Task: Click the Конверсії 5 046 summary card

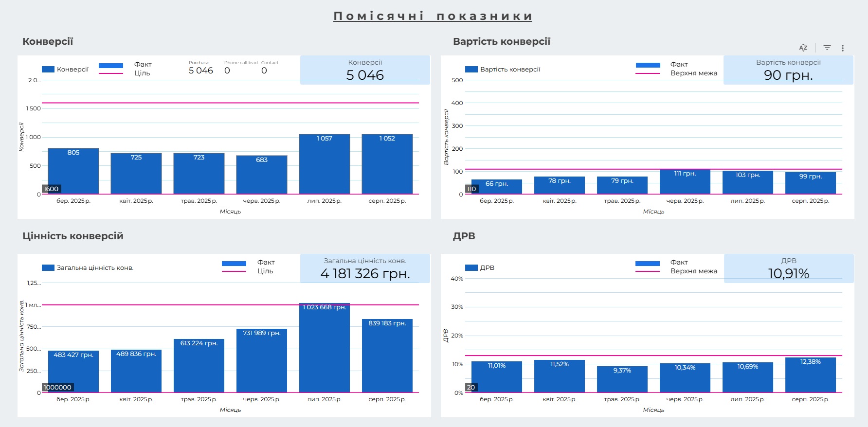Action: [x=365, y=71]
